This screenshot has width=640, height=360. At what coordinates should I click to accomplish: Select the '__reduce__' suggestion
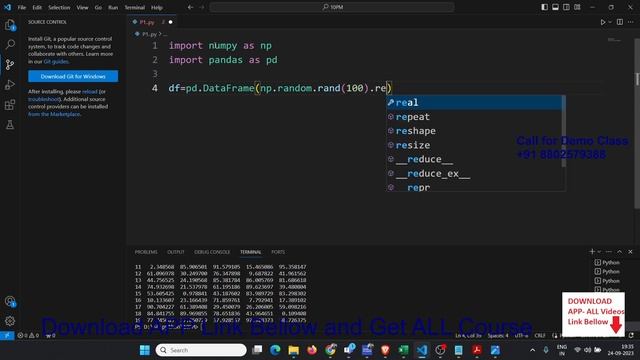click(x=473, y=159)
